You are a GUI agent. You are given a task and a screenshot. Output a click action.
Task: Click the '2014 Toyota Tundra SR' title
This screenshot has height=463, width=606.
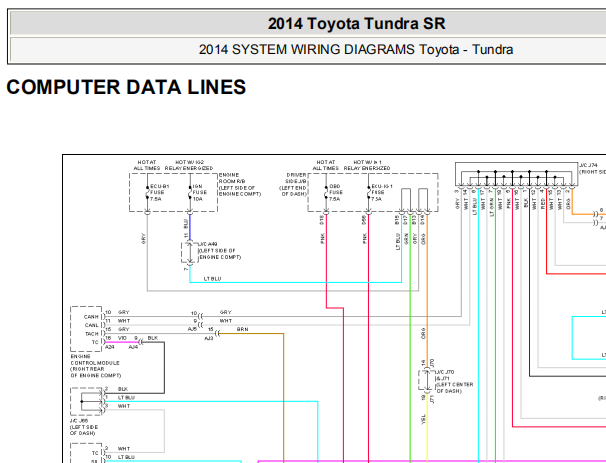(x=356, y=24)
